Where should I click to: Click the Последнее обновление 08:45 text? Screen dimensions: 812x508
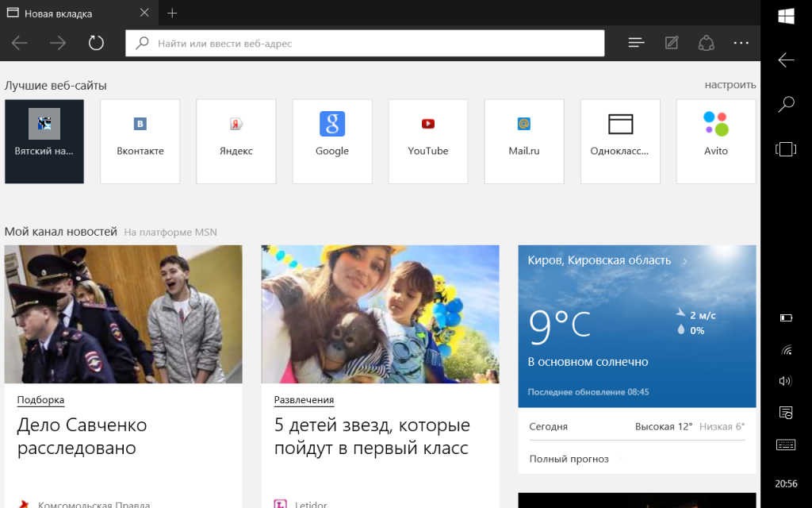tap(588, 392)
